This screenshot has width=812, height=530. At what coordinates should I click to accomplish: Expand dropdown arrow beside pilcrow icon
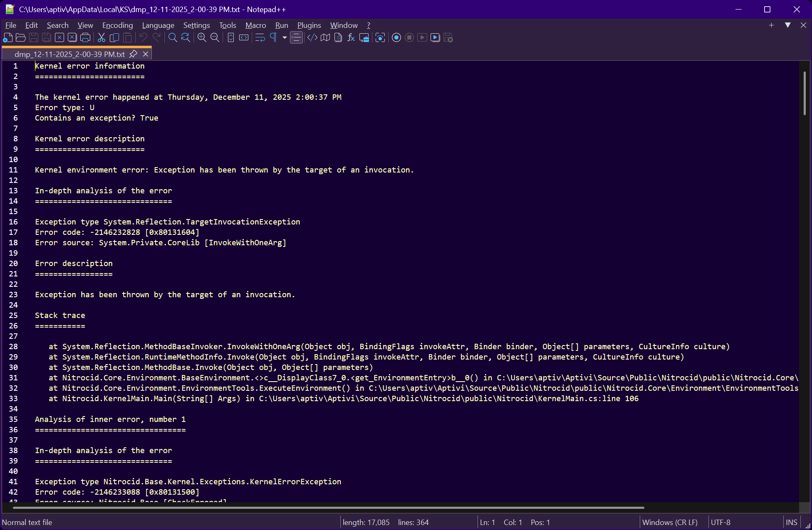tap(285, 38)
